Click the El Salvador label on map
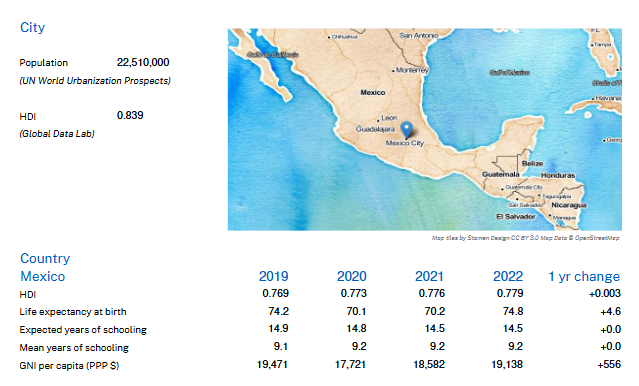639x386 pixels. [x=516, y=216]
